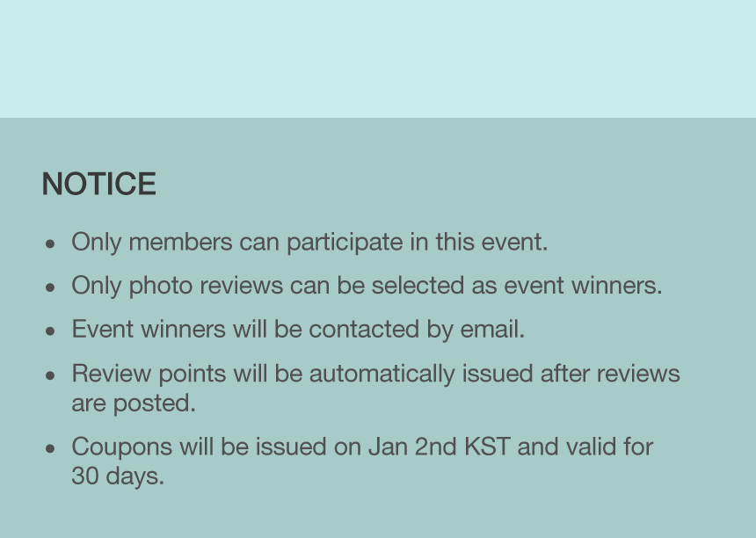Click the words 'Jan 2nd KST'
Screen dimensions: 756x538
coord(439,447)
